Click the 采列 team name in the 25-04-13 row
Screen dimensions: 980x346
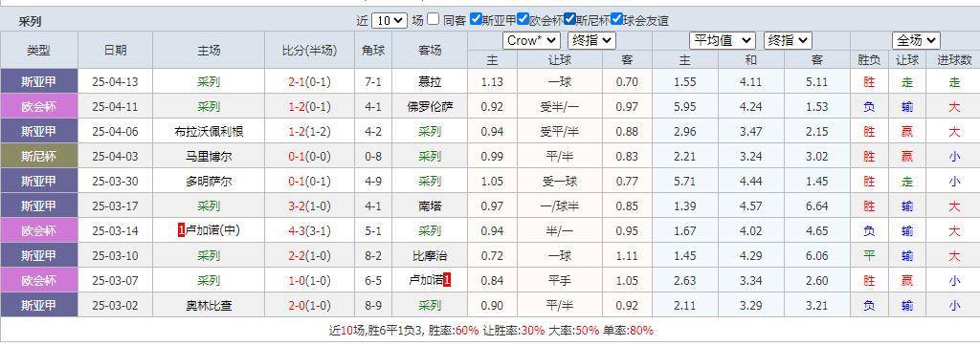209,82
